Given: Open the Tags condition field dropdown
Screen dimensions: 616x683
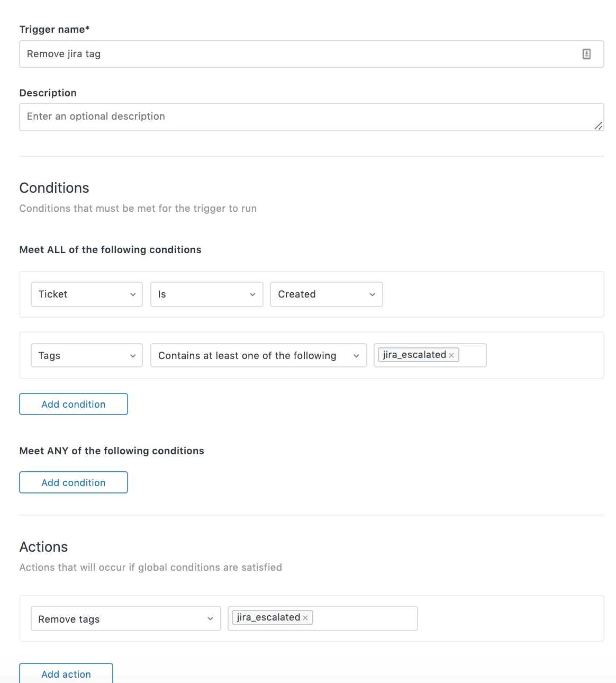Looking at the screenshot, I should pos(87,356).
